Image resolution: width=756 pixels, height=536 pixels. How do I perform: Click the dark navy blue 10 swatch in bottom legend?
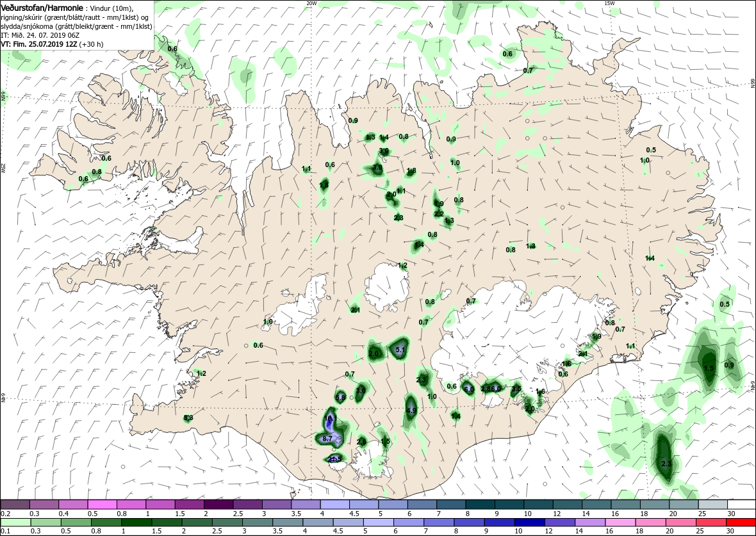pyautogui.click(x=529, y=523)
